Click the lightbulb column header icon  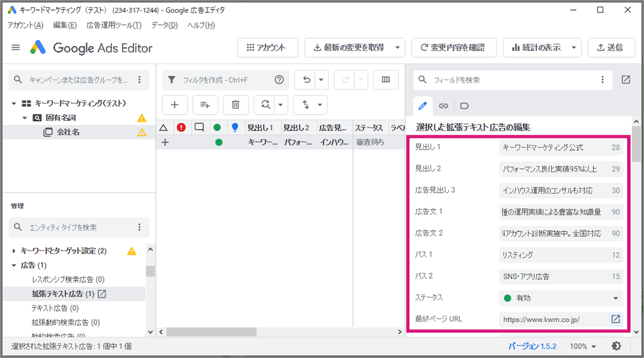(235, 127)
